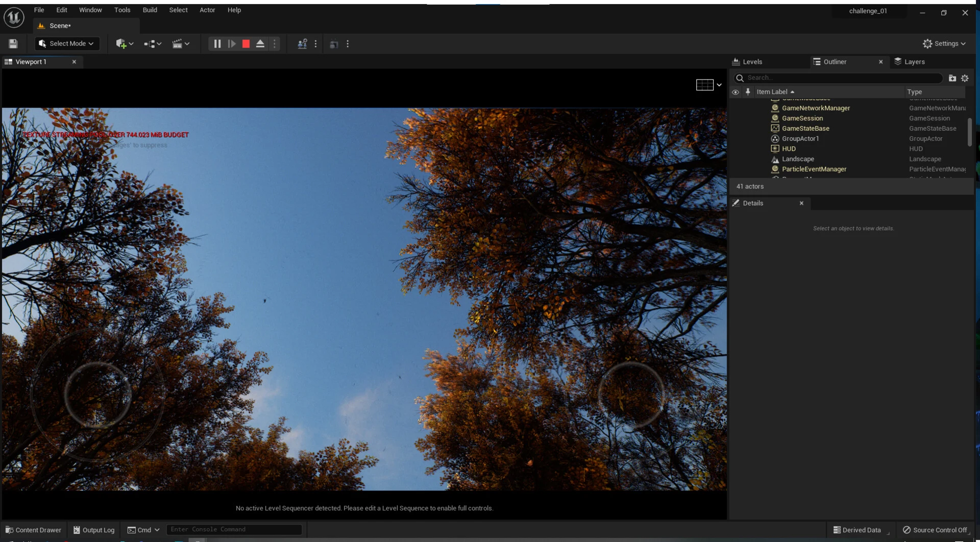980x542 pixels.
Task: Click Source Control Off status button
Action: tap(935, 530)
